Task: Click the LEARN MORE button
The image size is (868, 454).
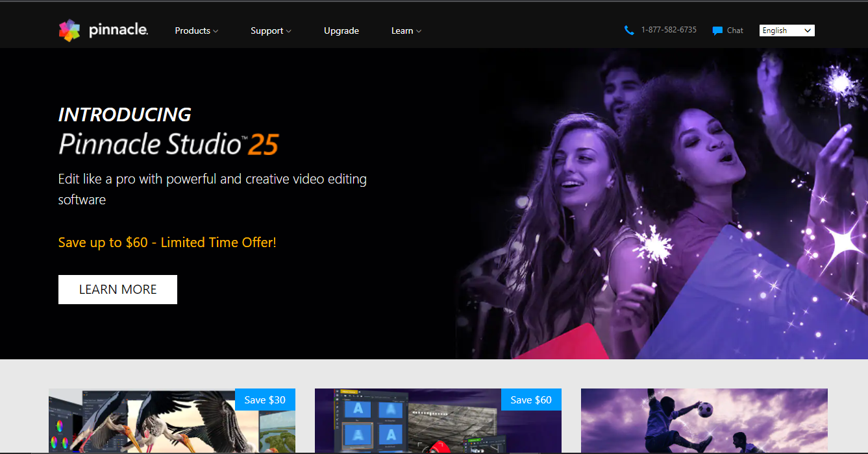Action: pos(118,289)
